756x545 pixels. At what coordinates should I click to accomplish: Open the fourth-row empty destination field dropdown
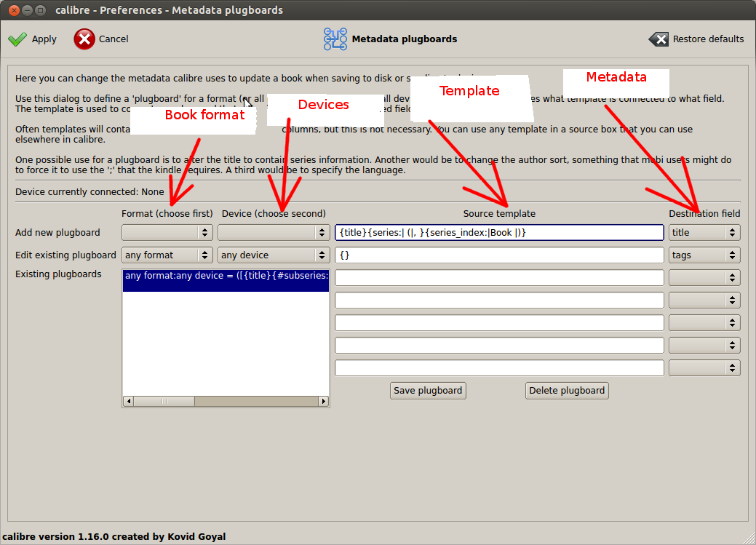coord(704,301)
